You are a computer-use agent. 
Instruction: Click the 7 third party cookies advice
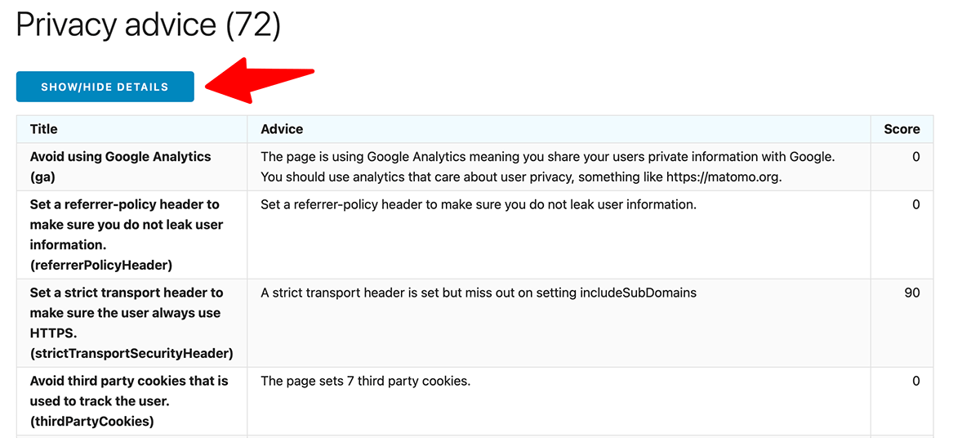tap(366, 381)
